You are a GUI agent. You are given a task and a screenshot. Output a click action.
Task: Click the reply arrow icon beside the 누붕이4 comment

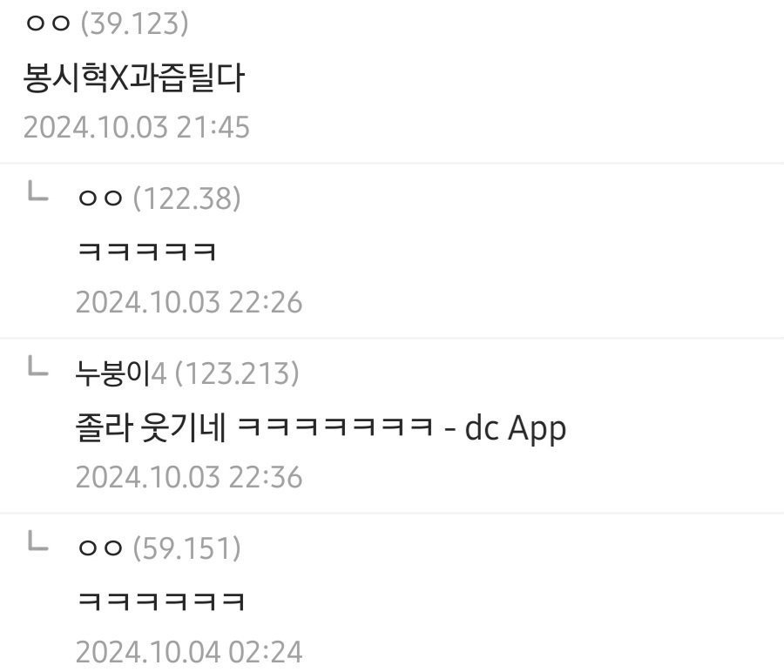tap(38, 366)
